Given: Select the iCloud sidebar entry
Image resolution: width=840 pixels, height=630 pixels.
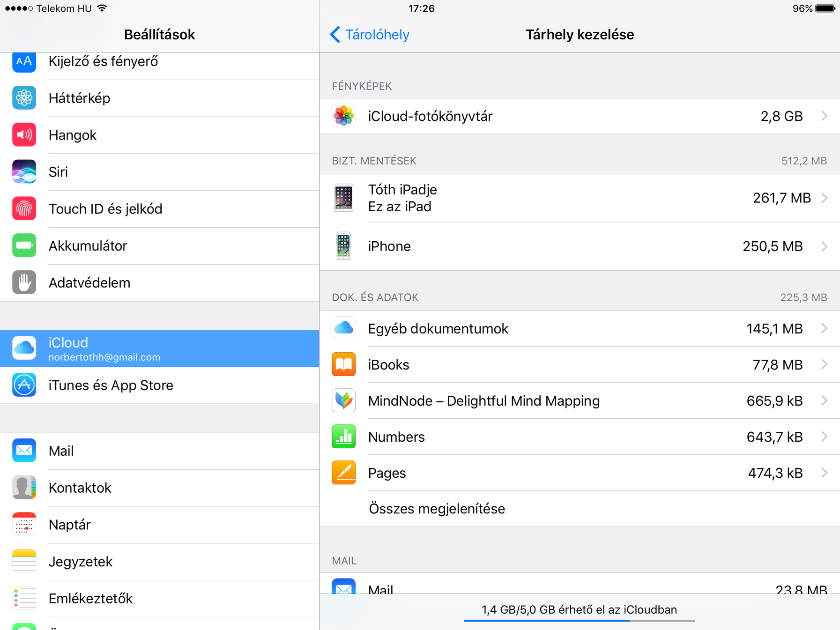Looking at the screenshot, I should coord(159,348).
